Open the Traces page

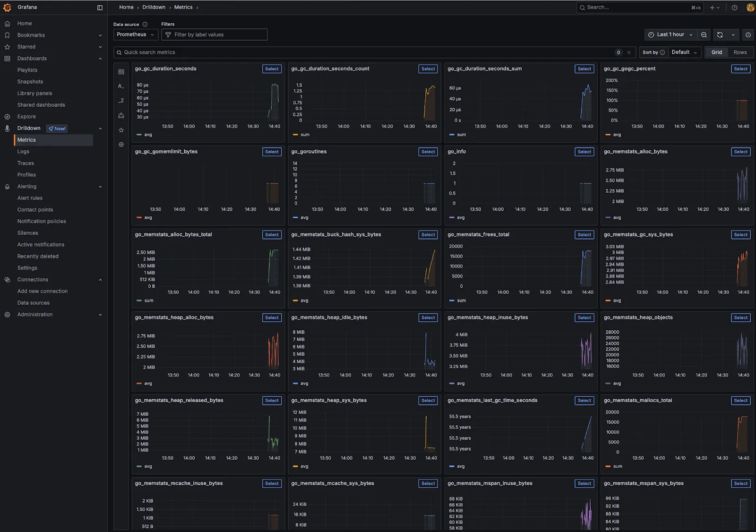26,163
